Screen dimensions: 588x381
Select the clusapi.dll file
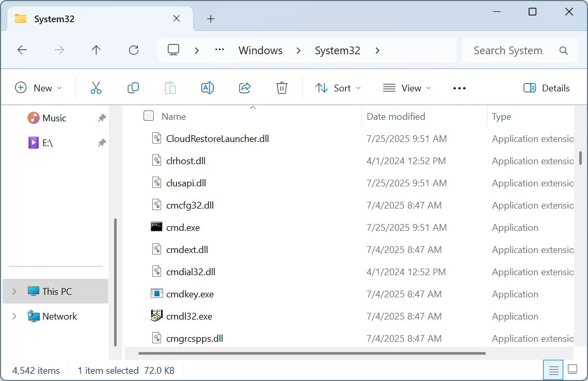pos(186,183)
